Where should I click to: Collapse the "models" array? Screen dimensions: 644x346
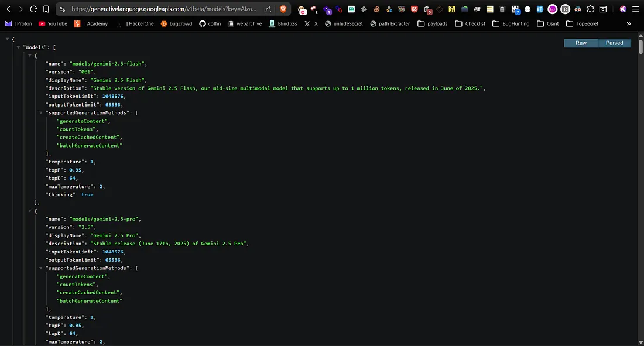(x=18, y=47)
